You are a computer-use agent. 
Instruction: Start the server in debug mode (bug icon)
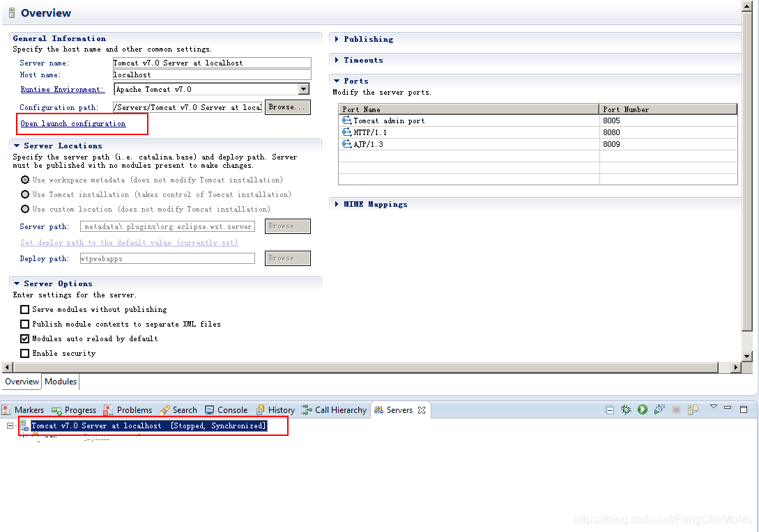coord(626,409)
